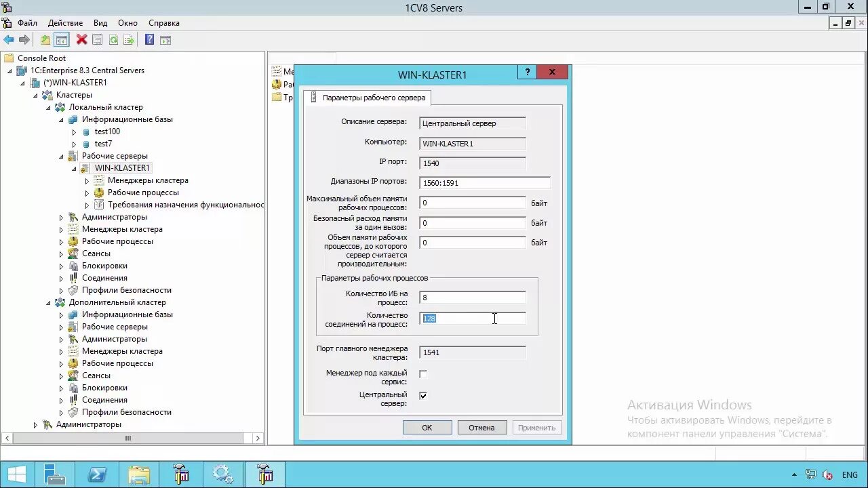Open the Файл menu
This screenshot has width=868, height=488.
(27, 23)
